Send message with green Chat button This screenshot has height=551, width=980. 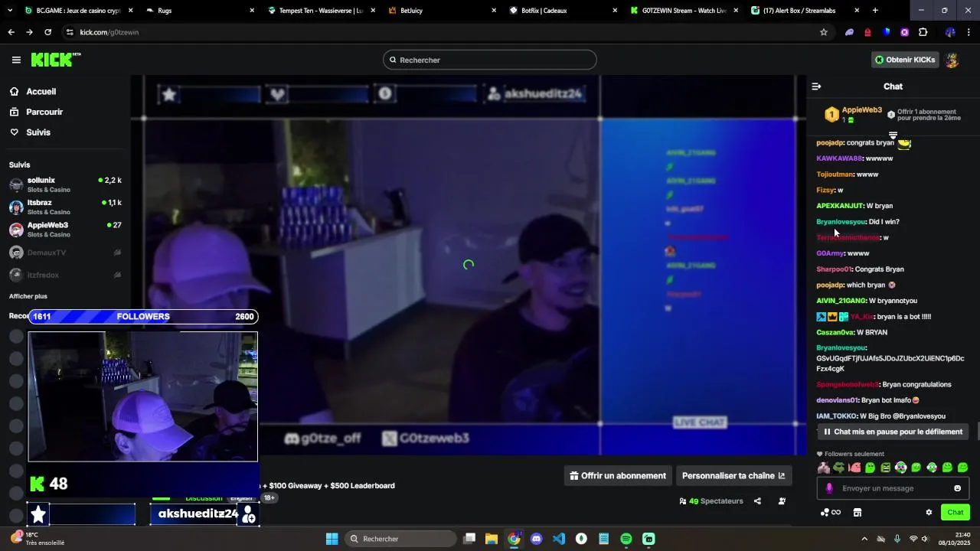(955, 513)
